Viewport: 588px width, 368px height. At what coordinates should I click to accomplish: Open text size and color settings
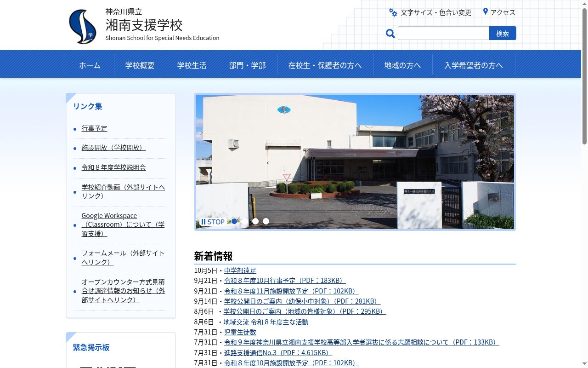(x=430, y=12)
